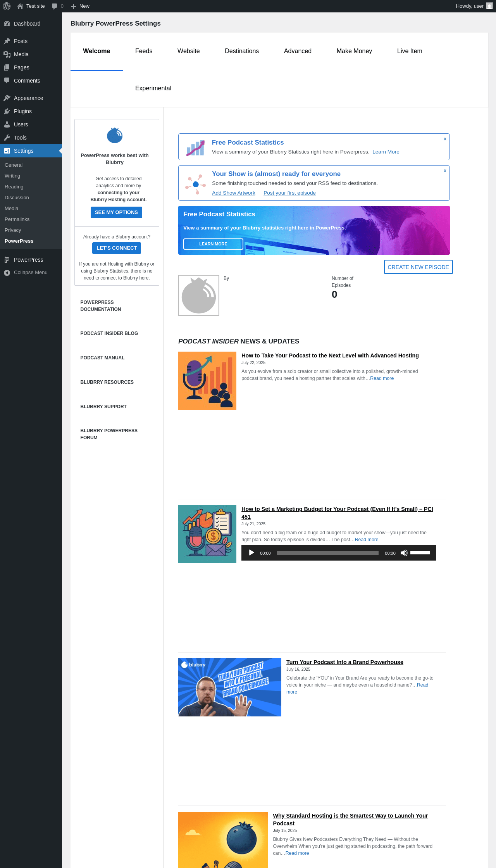
Task: Click the plus New icon in admin bar
Action: pyautogui.click(x=73, y=6)
